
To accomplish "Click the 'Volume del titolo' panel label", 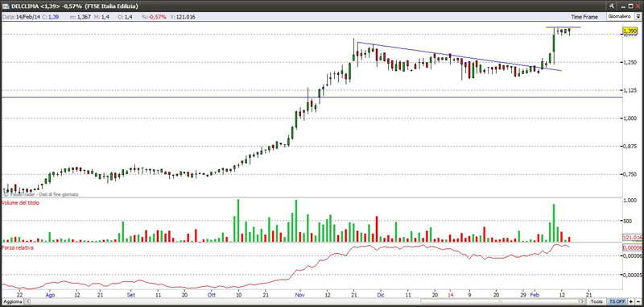I will coord(22,203).
